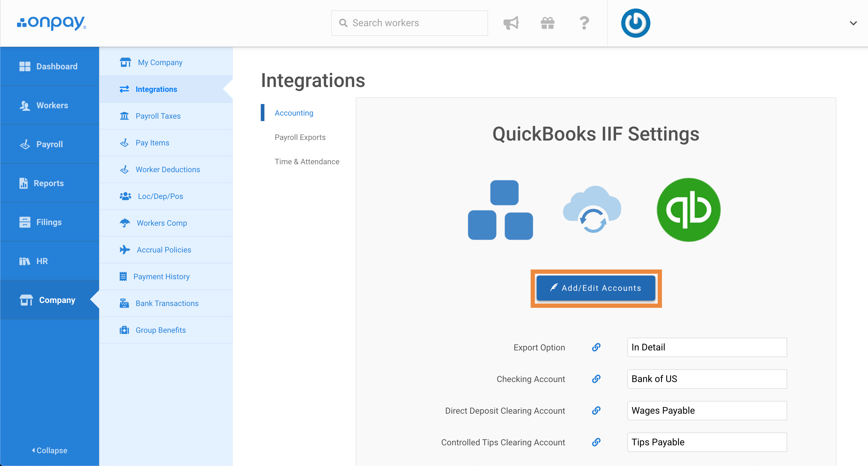Open Workers in main sidebar
868x466 pixels.
point(50,105)
